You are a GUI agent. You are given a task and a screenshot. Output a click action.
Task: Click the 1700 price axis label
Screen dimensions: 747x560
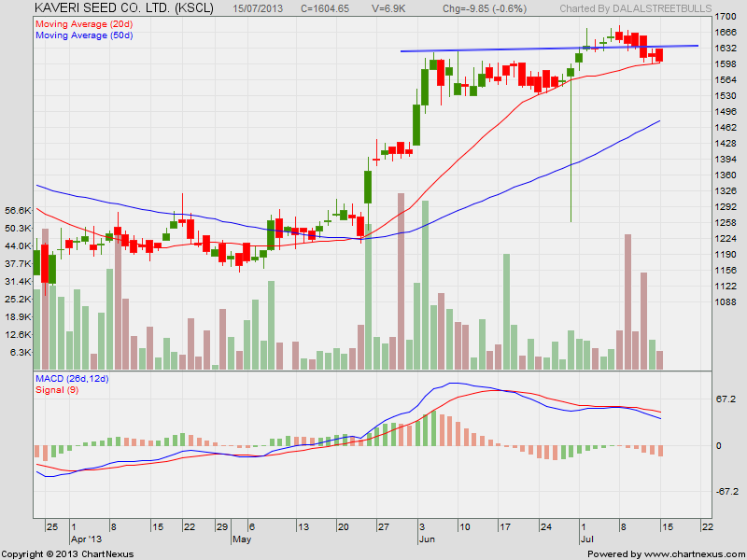[x=726, y=17]
